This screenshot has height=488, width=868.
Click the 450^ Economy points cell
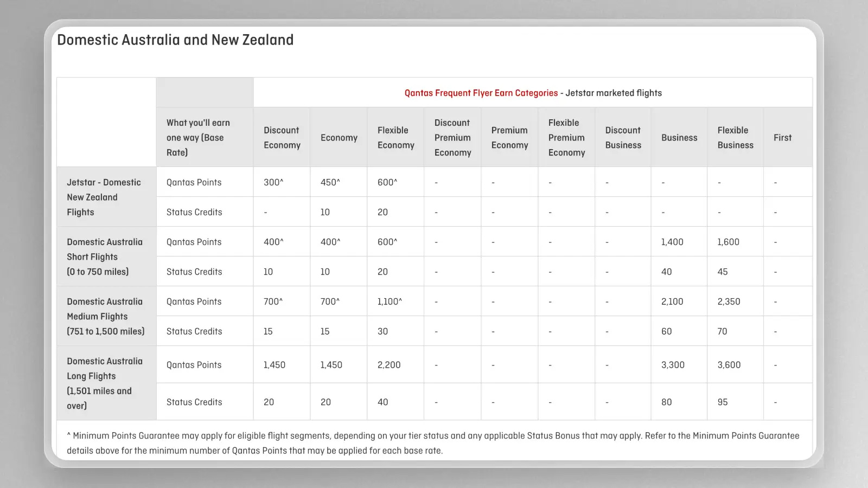pyautogui.click(x=339, y=182)
